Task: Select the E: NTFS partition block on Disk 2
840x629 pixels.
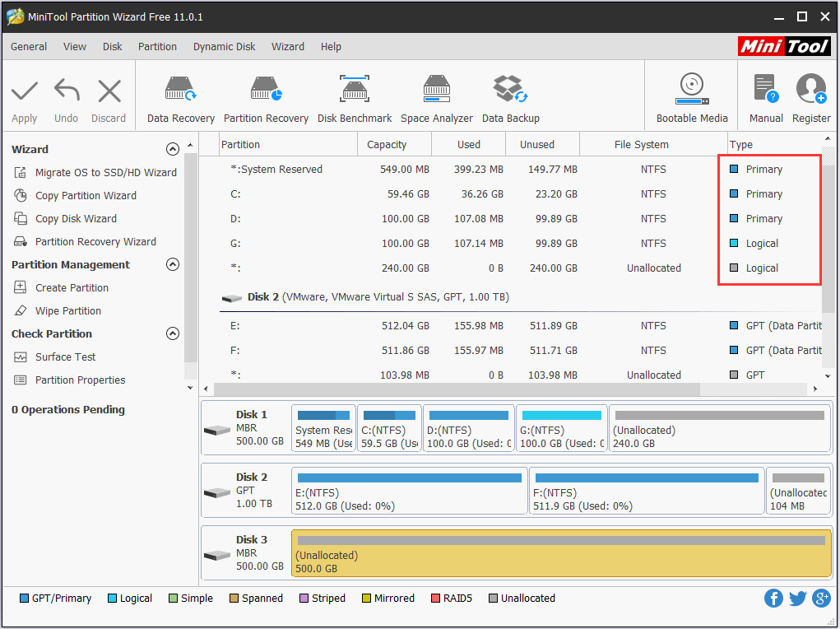Action: (x=409, y=492)
